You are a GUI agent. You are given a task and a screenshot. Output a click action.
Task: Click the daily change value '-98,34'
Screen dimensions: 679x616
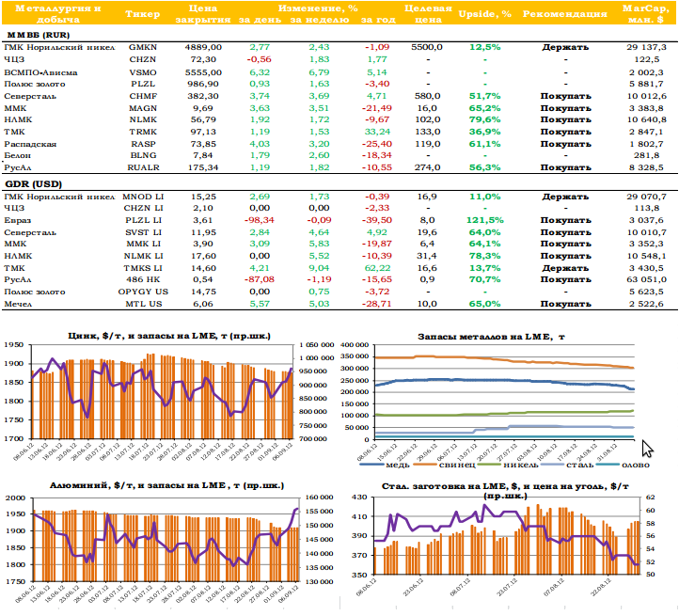point(260,220)
